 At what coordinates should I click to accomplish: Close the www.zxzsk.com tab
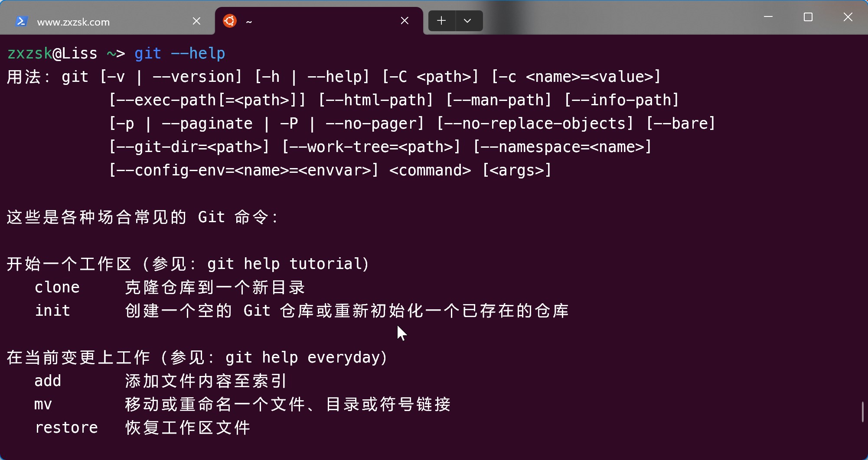click(x=196, y=21)
